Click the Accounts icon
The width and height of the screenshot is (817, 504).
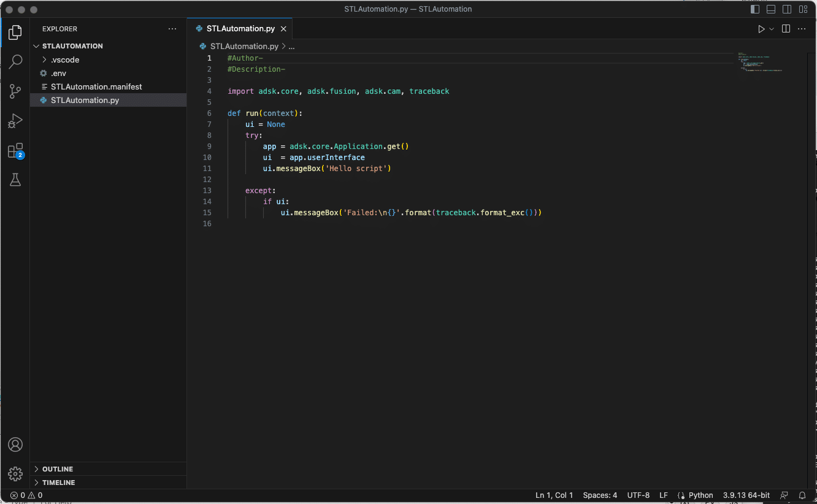click(x=15, y=445)
